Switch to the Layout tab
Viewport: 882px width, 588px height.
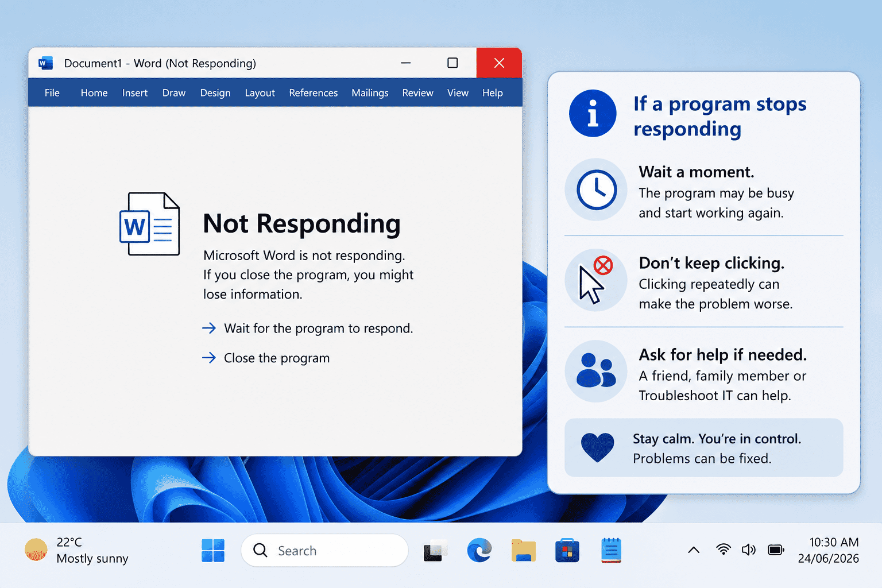(x=260, y=93)
